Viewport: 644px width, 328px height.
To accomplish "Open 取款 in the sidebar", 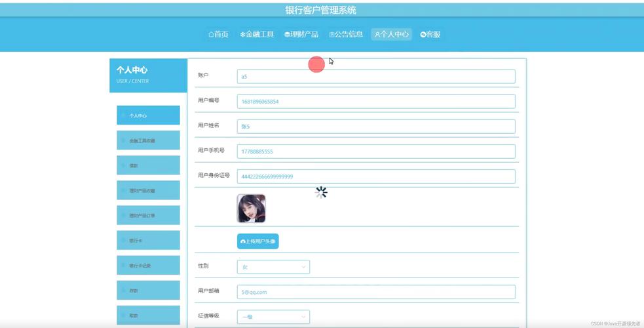I will click(x=148, y=316).
